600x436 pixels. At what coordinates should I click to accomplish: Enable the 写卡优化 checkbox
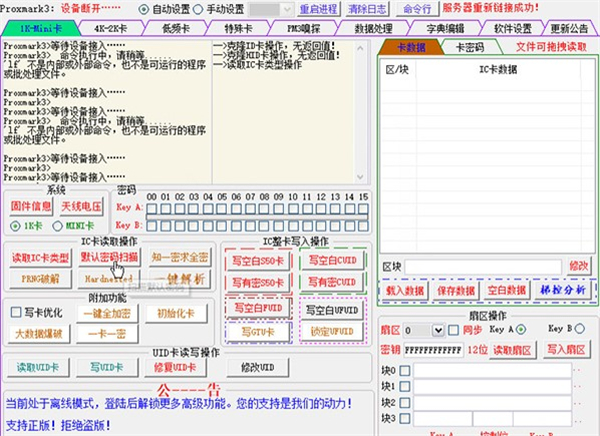pyautogui.click(x=16, y=311)
